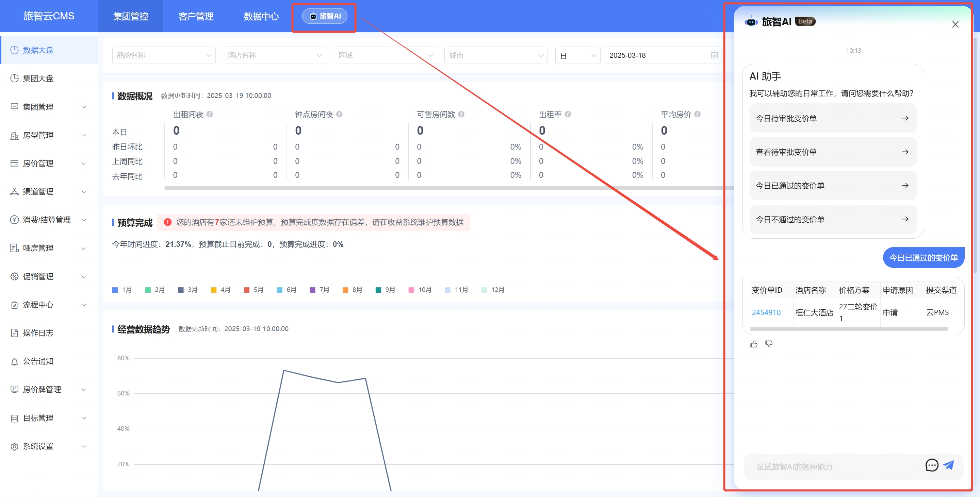This screenshot has width=980, height=497.
Task: Click the info icon beside 可售房间数
Action: coord(461,114)
